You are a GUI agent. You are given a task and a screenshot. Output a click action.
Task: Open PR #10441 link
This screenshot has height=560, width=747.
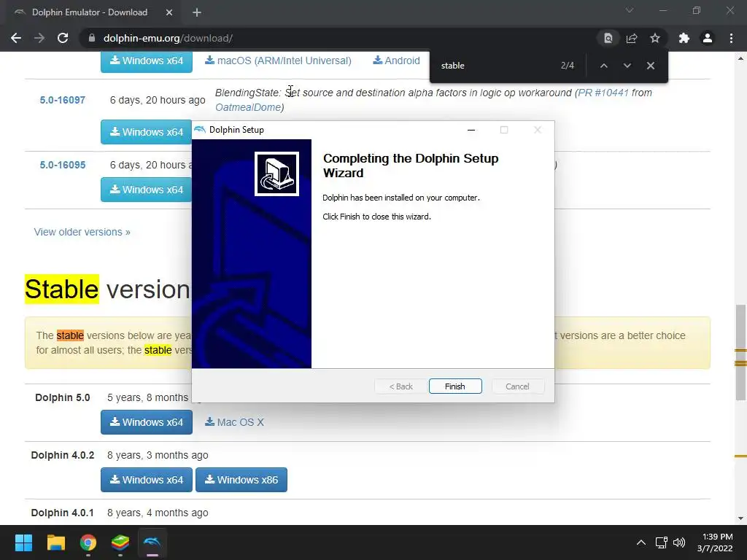tap(603, 93)
